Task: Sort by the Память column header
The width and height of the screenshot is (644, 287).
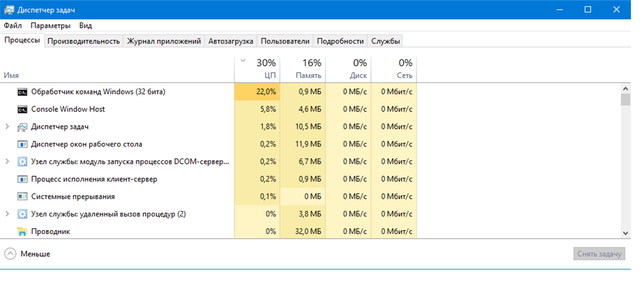Action: click(303, 69)
